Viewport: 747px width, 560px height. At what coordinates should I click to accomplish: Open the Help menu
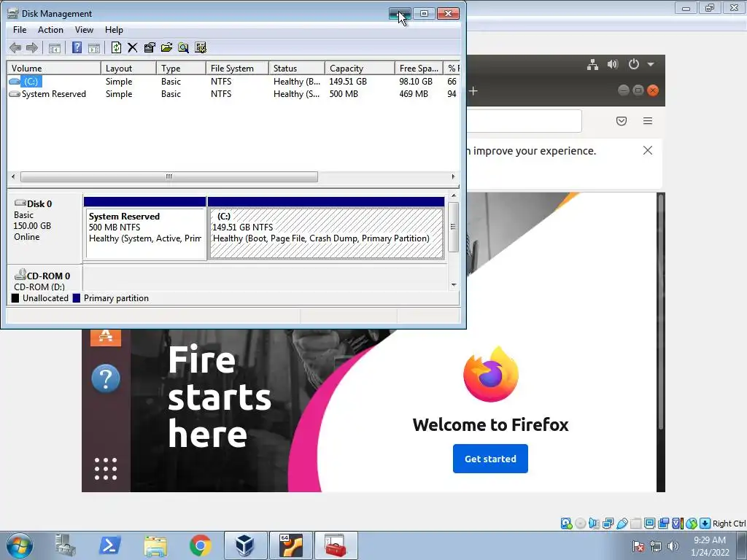[x=114, y=29]
